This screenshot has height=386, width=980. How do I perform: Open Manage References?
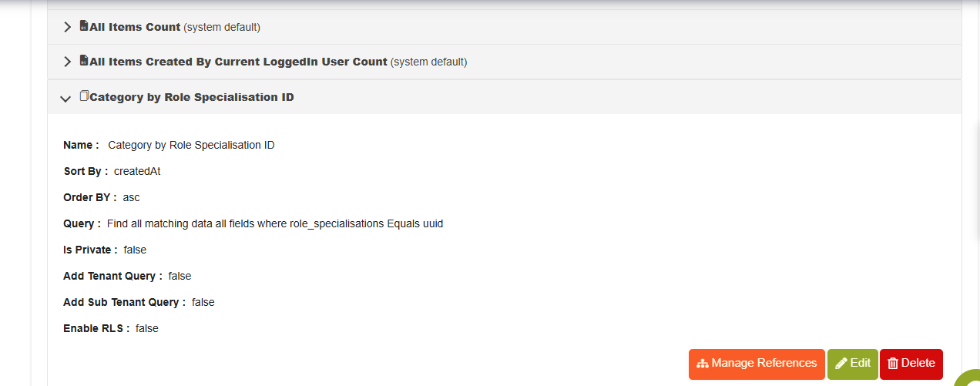click(x=757, y=364)
